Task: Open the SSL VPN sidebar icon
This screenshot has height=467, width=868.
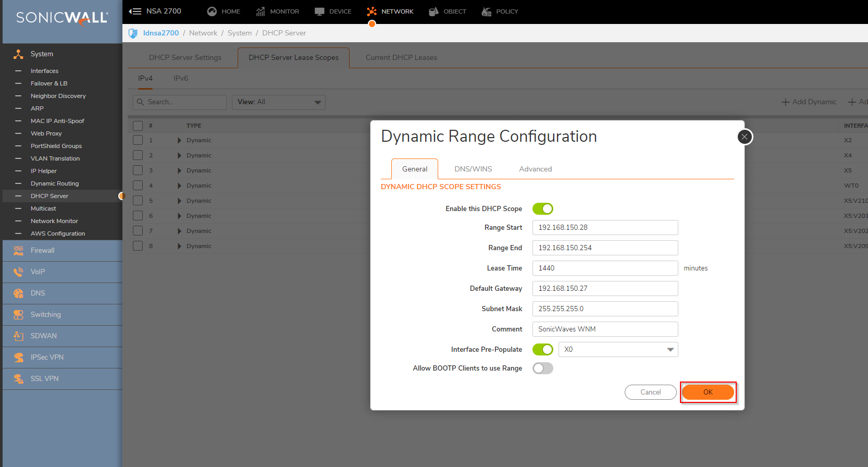Action: pos(18,379)
